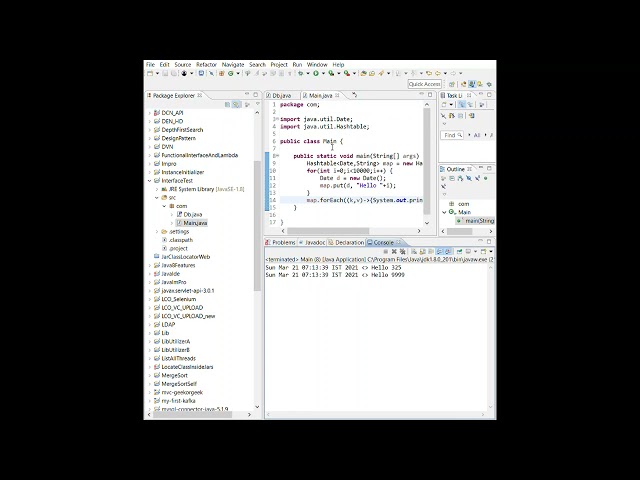Click the Package Explorer vertical scrollbar thumb
This screenshot has height=480, width=640.
[x=257, y=226]
